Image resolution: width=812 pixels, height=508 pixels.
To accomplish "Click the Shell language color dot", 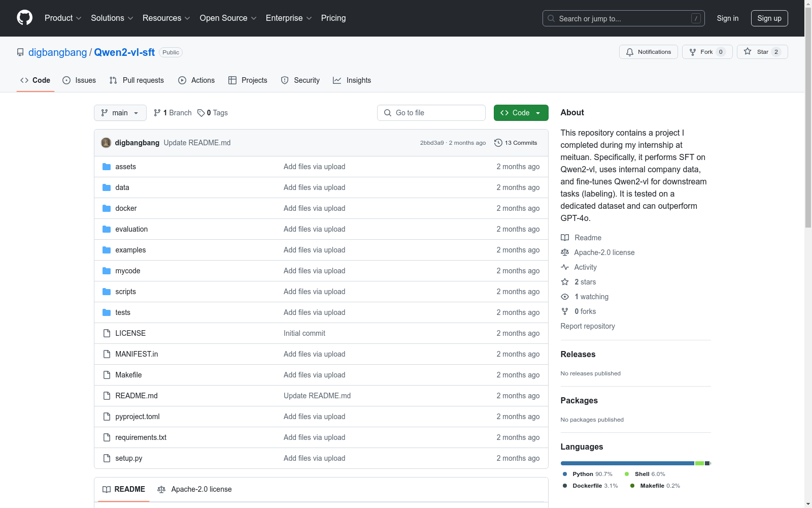I will 627,474.
